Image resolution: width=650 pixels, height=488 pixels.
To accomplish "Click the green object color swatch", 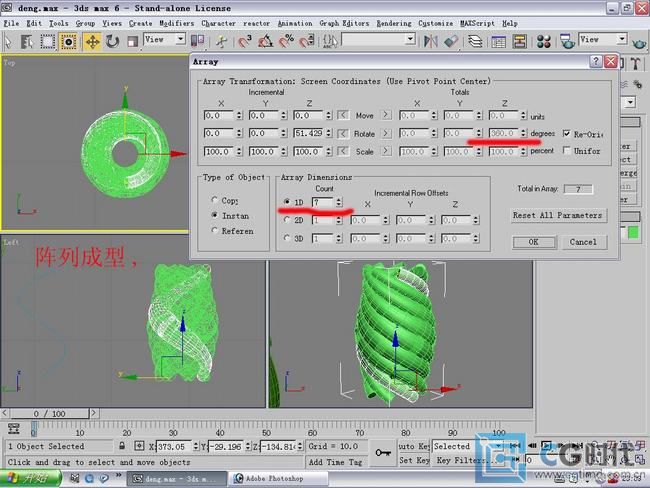I will tap(633, 232).
